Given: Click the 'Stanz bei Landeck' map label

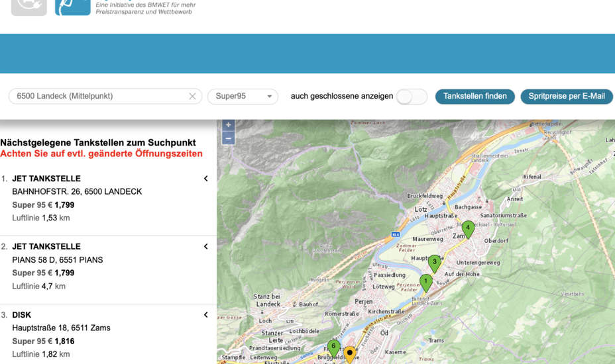Looking at the screenshot, I should (x=267, y=300).
